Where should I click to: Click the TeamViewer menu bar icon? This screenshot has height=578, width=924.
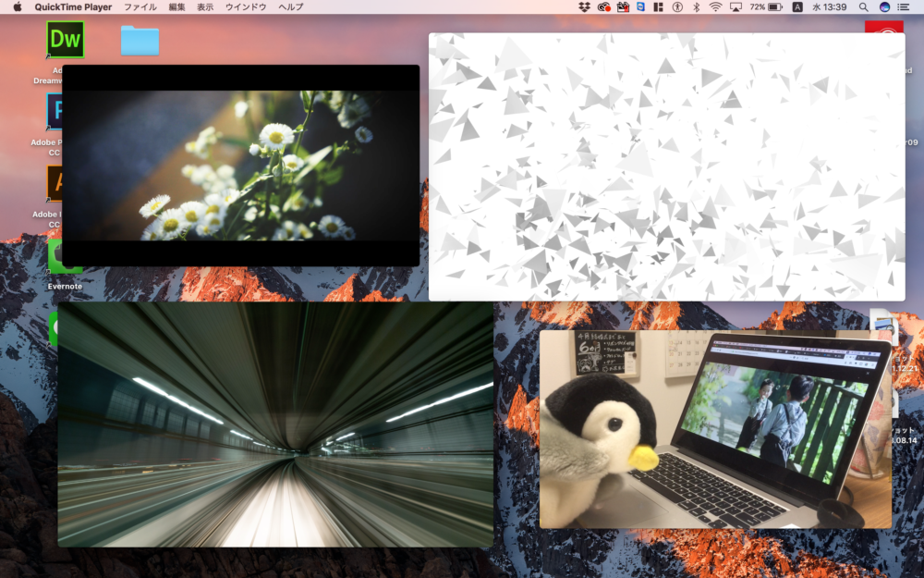(640, 7)
